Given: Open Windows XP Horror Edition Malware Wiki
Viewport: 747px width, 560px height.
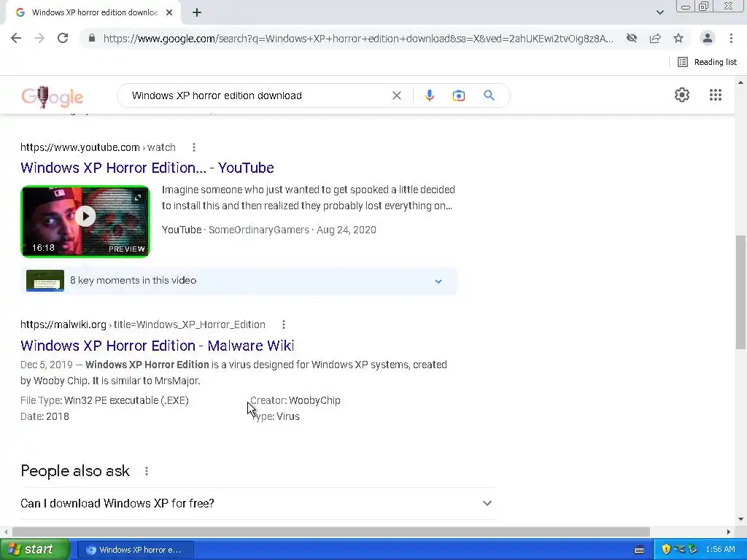Looking at the screenshot, I should (158, 345).
